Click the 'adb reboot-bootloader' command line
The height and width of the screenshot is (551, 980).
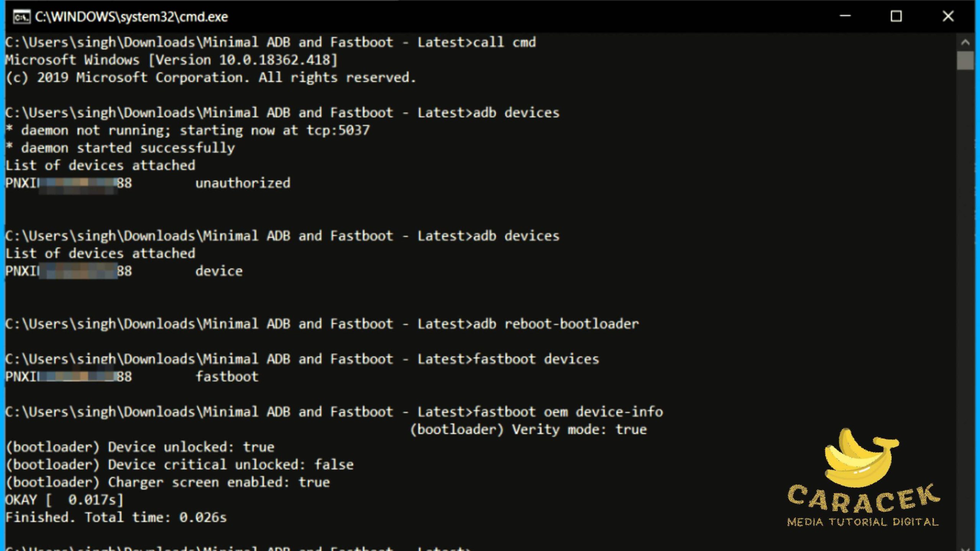(555, 324)
